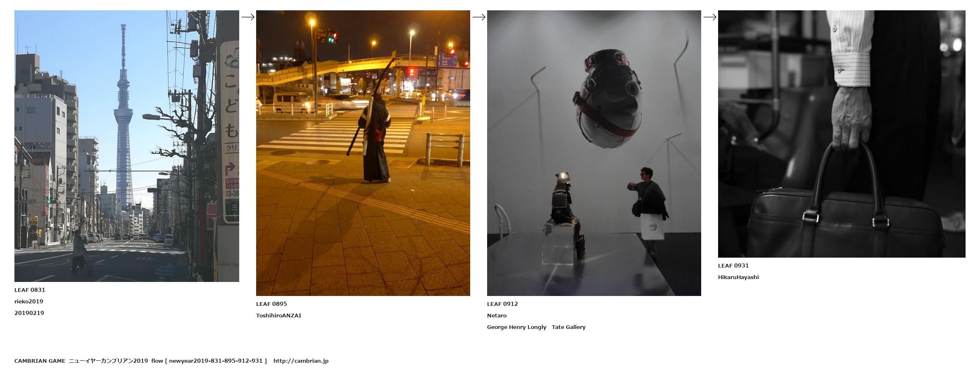Click author name Netaro
980x371 pixels.
pyautogui.click(x=497, y=315)
